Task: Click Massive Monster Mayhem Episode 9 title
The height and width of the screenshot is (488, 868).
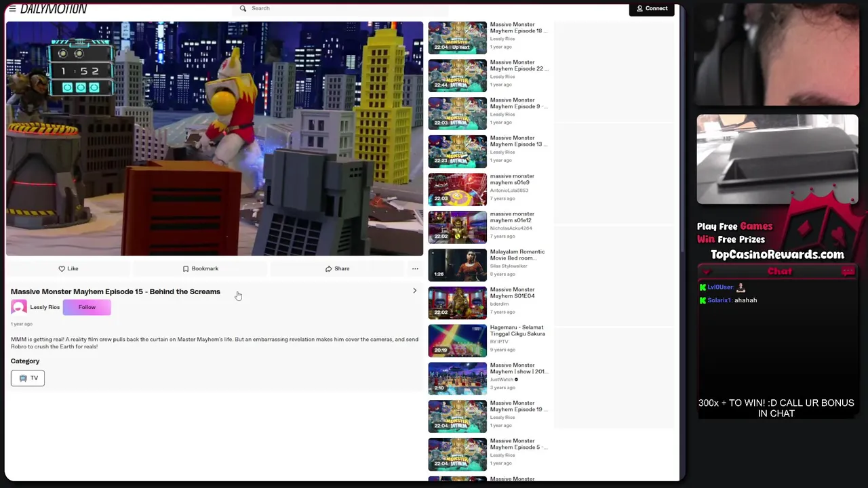Action: coord(519,104)
